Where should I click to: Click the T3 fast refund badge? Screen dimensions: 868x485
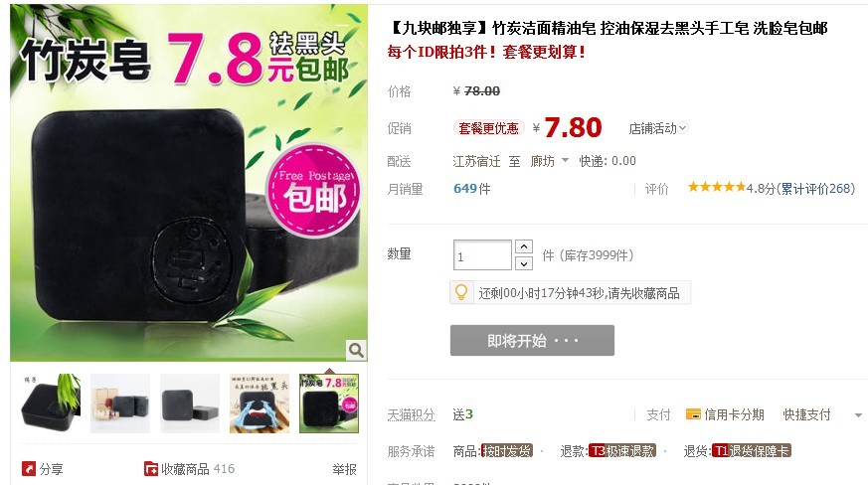tap(622, 450)
